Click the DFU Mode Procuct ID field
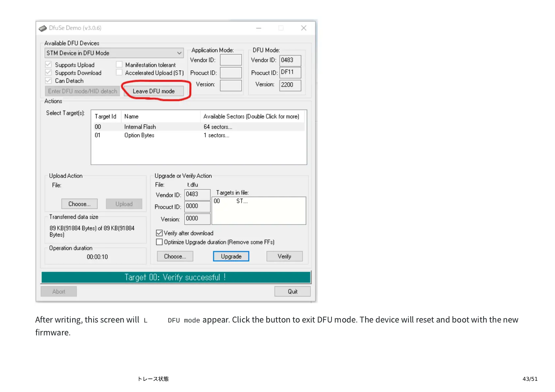The height and width of the screenshot is (392, 555). [x=290, y=73]
